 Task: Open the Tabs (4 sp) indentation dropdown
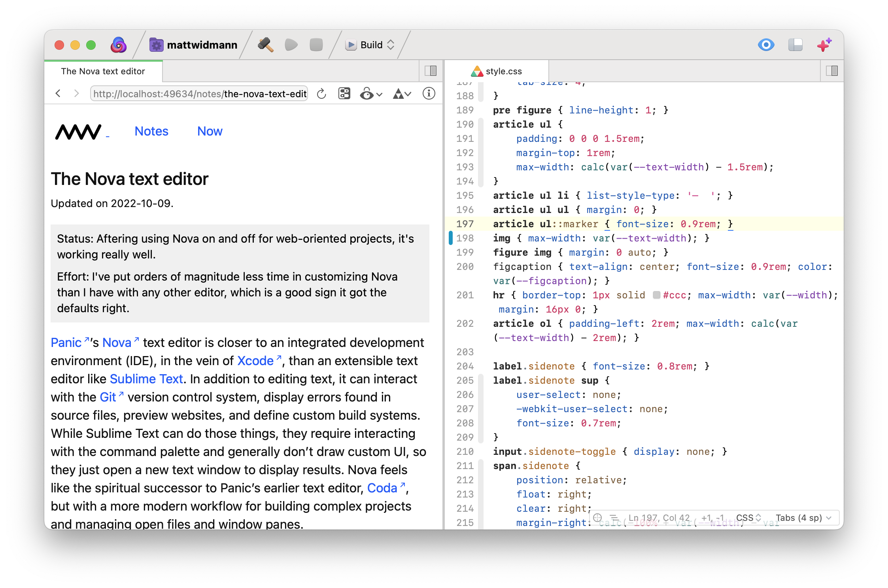coord(803,518)
